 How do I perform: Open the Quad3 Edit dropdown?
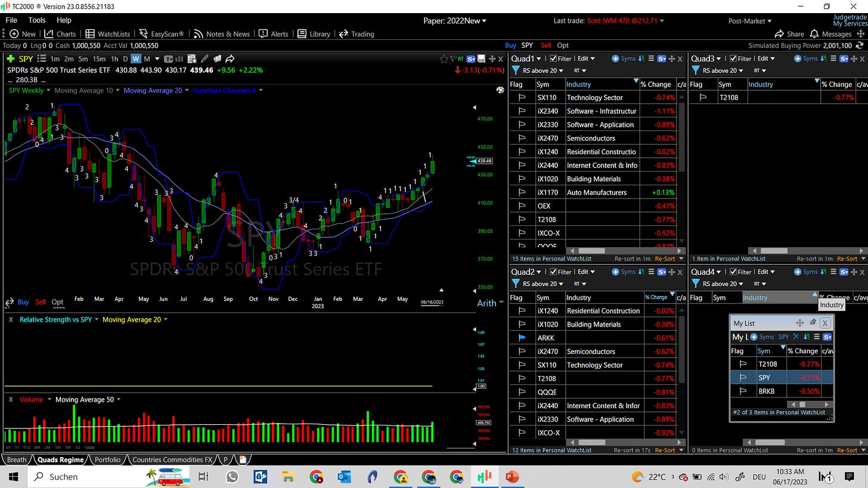(x=766, y=58)
